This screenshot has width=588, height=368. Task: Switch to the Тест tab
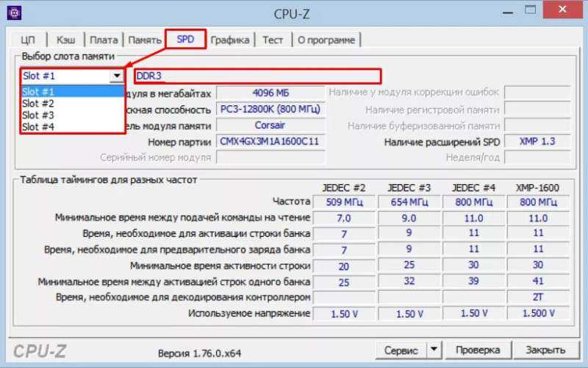pyautogui.click(x=273, y=40)
